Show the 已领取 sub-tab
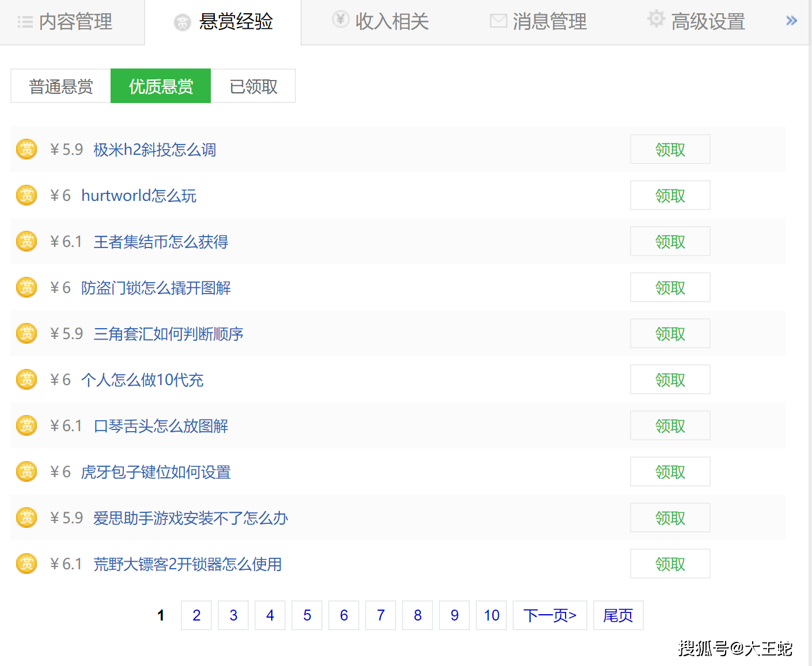The image size is (812, 666). 253,86
